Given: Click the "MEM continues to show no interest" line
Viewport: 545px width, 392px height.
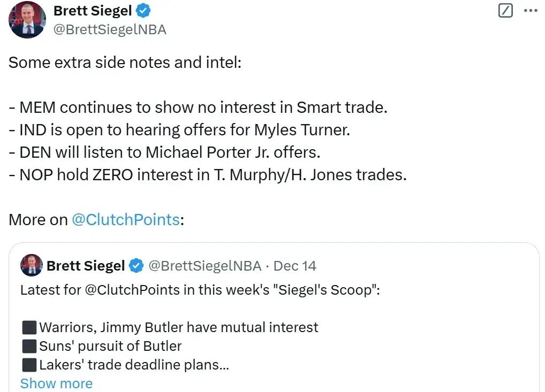Looking at the screenshot, I should click(198, 107).
